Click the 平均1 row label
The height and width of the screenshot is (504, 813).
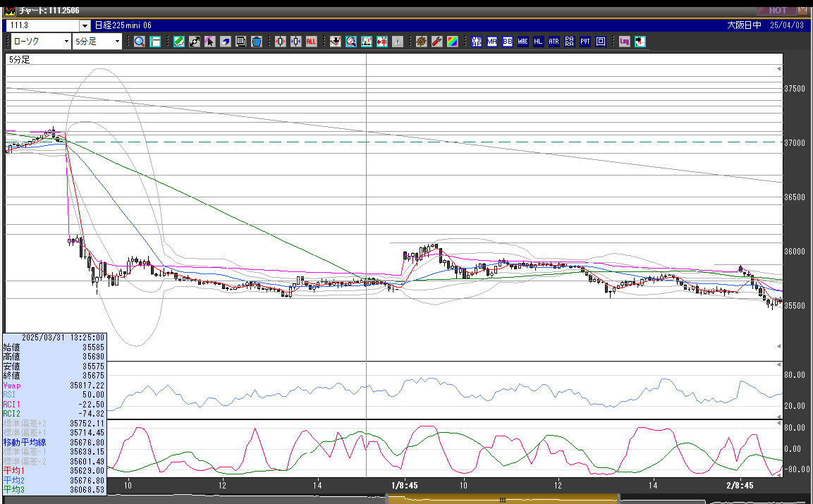pyautogui.click(x=14, y=471)
